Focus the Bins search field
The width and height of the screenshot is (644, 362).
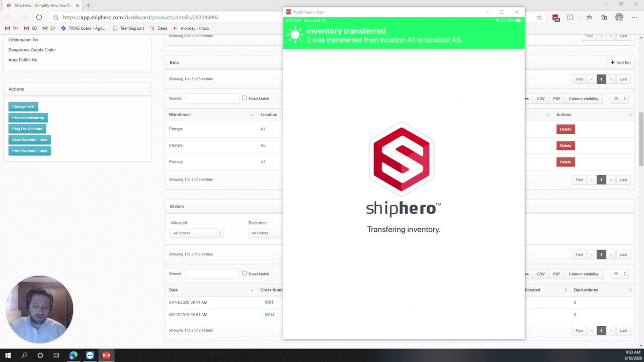click(212, 99)
